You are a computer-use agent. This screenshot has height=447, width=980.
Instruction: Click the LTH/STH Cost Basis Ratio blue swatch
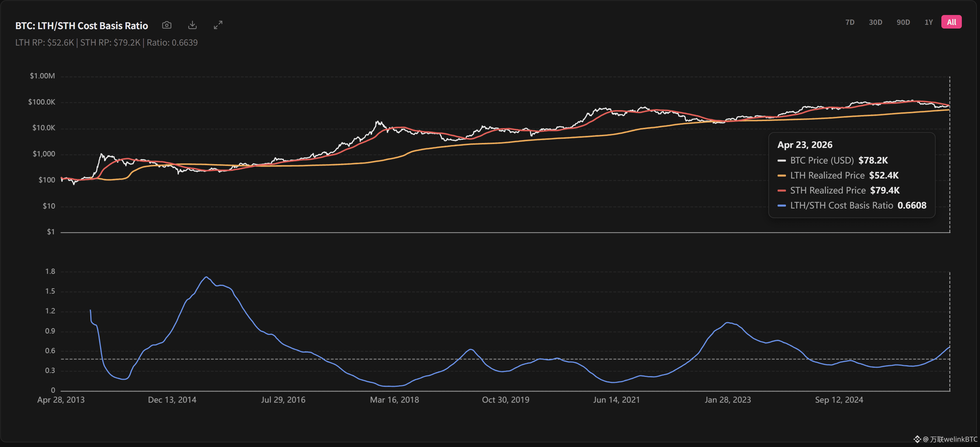[x=782, y=205]
